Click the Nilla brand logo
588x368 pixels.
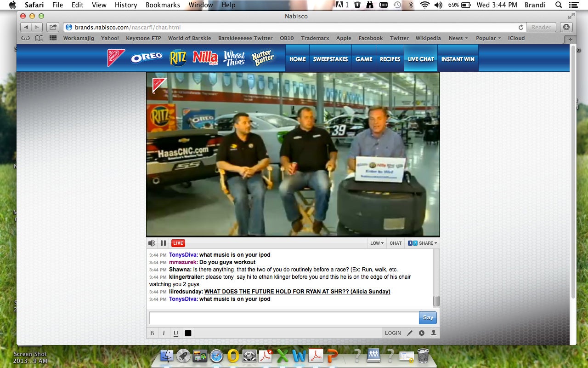[205, 57]
